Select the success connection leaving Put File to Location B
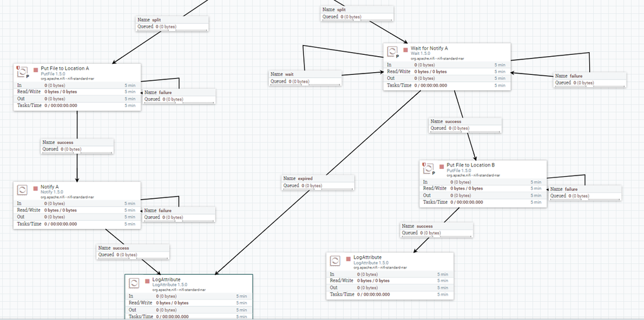Image resolution: width=644 pixels, height=320 pixels. (x=437, y=230)
